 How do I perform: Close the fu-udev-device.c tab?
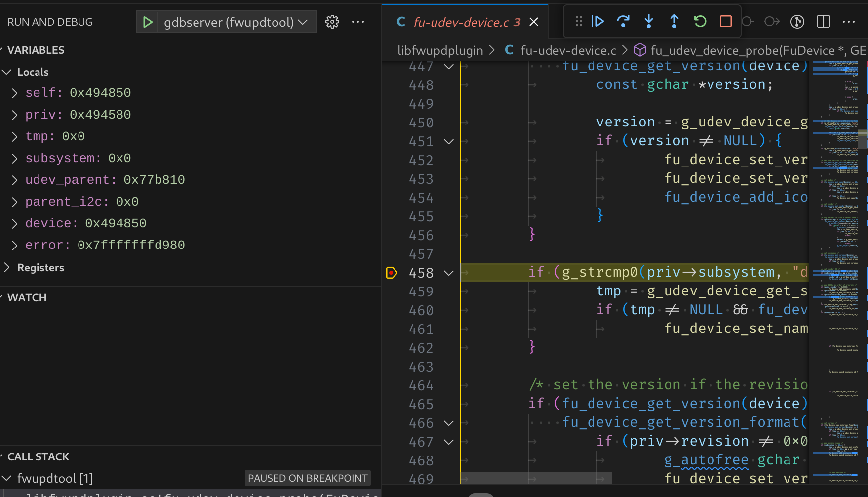534,22
